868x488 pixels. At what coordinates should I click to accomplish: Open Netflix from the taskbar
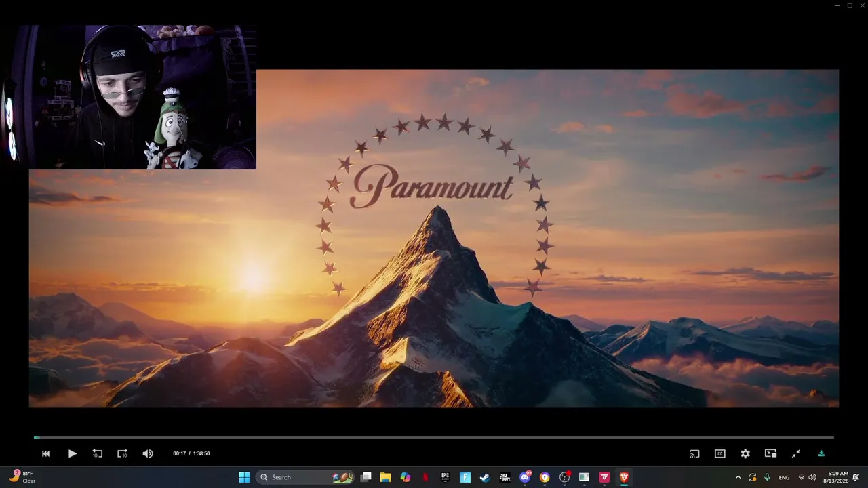[425, 477]
